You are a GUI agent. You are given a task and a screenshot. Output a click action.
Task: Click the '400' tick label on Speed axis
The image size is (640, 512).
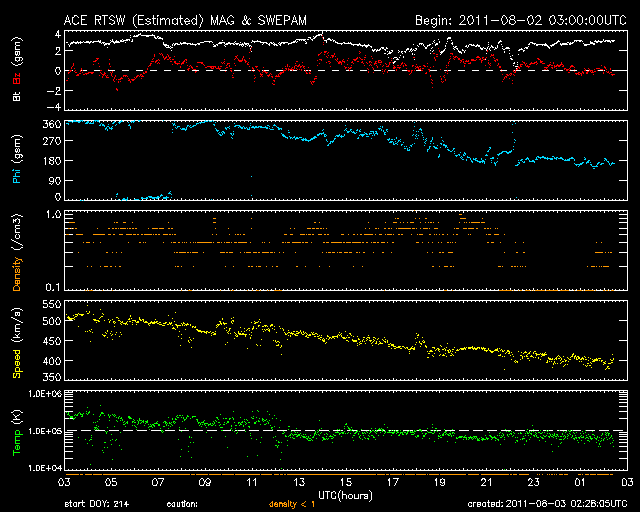[x=52, y=361]
